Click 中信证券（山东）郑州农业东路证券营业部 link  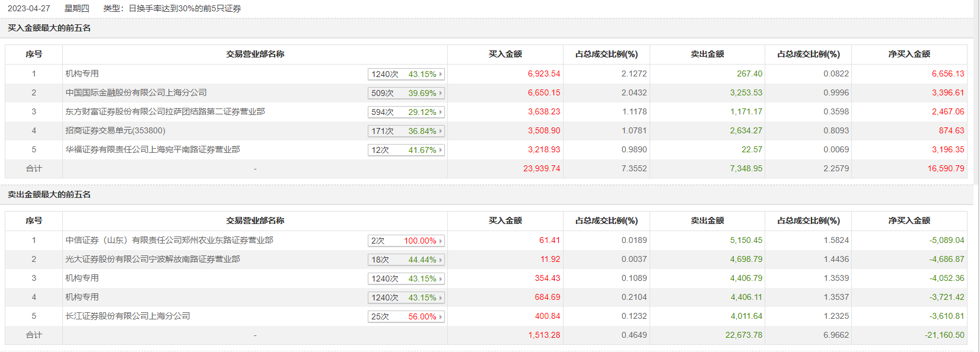coord(169,241)
